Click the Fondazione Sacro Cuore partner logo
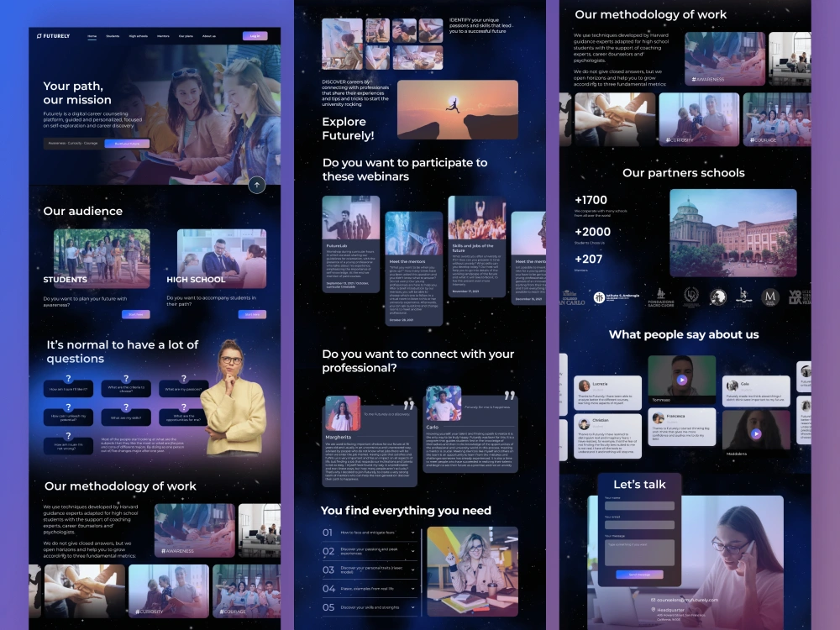The height and width of the screenshot is (630, 840). (x=661, y=297)
